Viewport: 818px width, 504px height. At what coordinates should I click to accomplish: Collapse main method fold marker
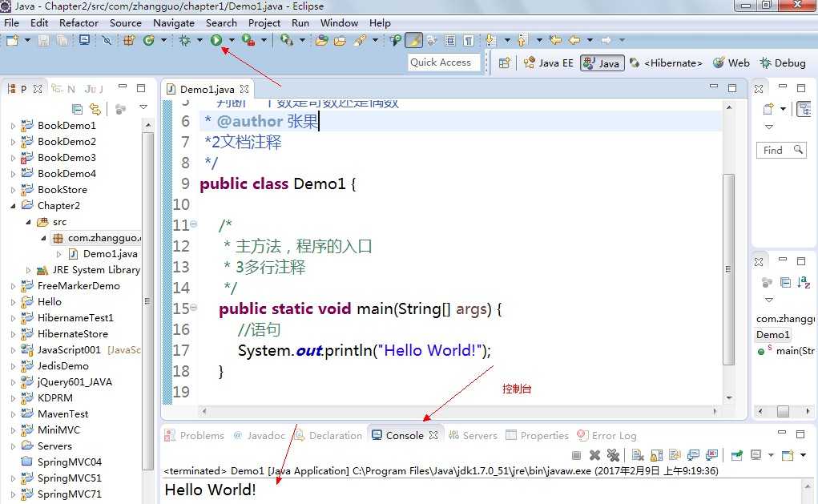[x=194, y=308]
